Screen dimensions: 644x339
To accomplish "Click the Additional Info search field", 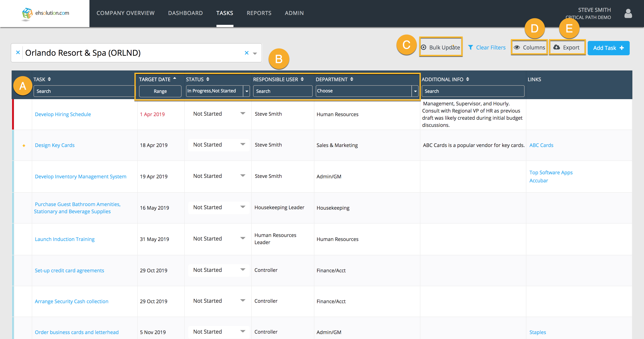I will [473, 91].
